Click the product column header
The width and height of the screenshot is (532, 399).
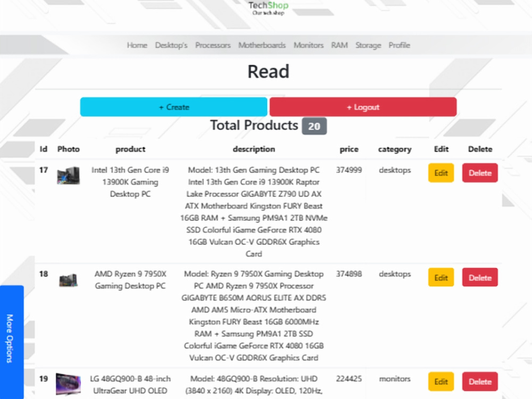[x=130, y=149]
